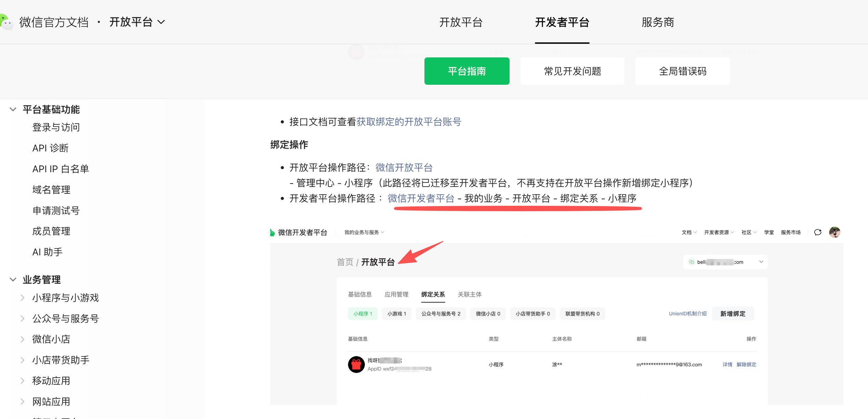This screenshot has height=419, width=868.
Task: Open the API IP 白名单 page
Action: click(x=61, y=169)
